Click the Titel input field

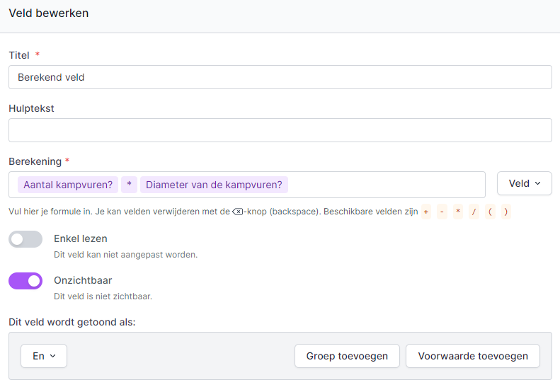tap(280, 77)
